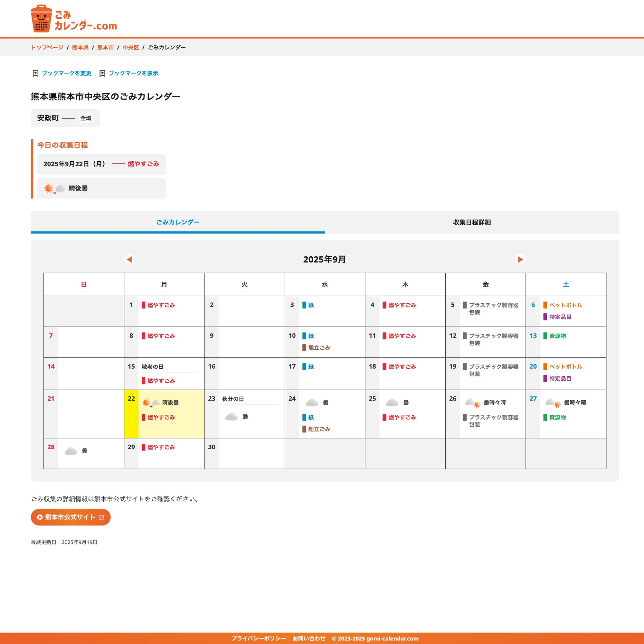
Task: Click the cloud icon on September 25
Action: (392, 403)
